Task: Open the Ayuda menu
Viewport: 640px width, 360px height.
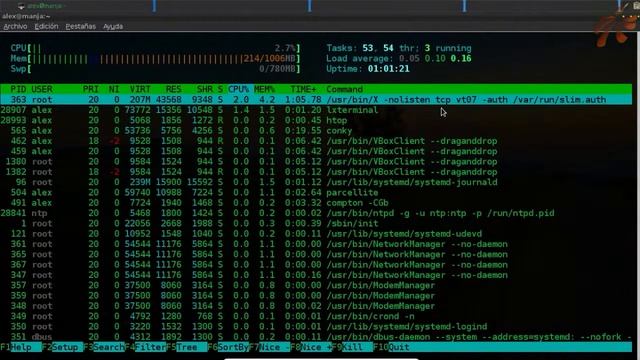Action: coord(113,27)
